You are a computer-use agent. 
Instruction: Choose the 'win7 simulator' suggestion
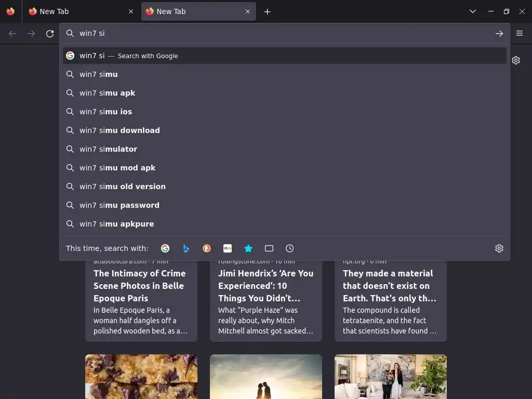285,149
